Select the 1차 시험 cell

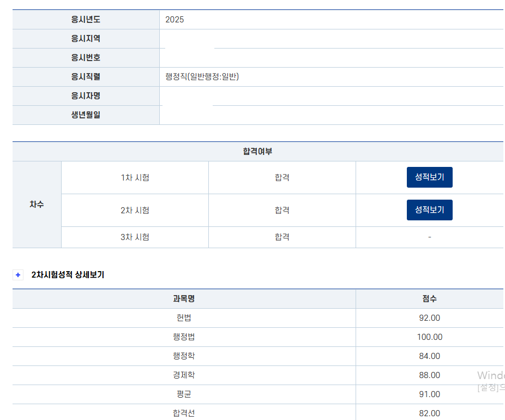(135, 177)
